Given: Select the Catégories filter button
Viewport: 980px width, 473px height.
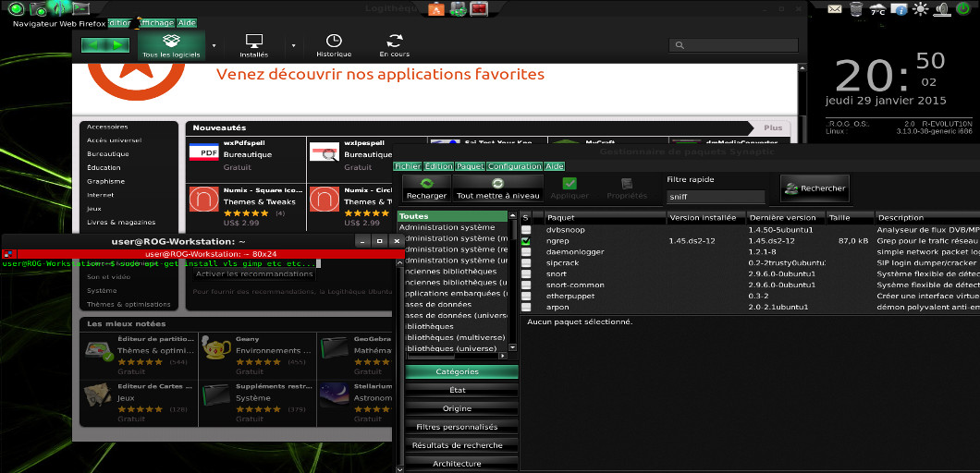Looking at the screenshot, I should [x=461, y=371].
